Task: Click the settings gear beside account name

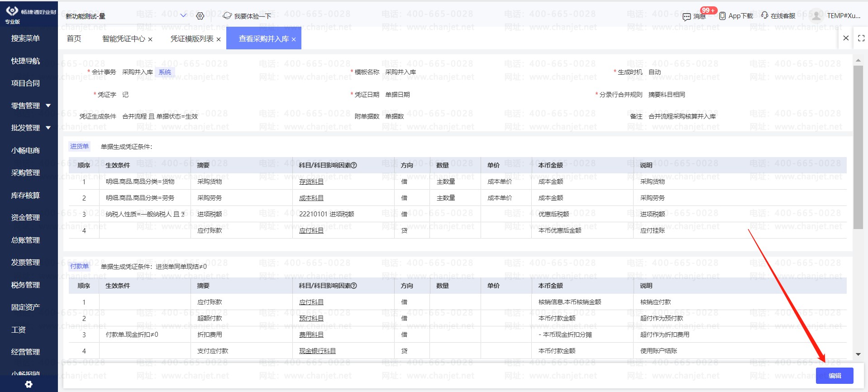Action: click(200, 16)
